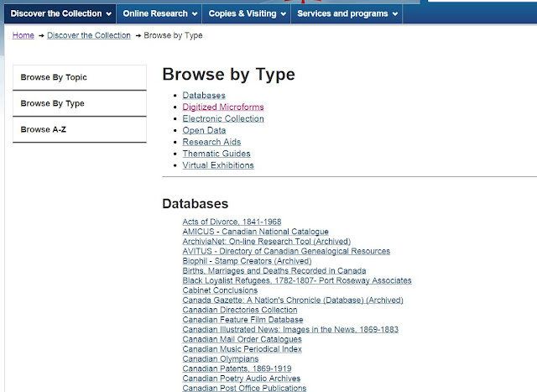Open Biophil - Stamp Creators (Archived)
537x392 pixels.
[x=247, y=261]
